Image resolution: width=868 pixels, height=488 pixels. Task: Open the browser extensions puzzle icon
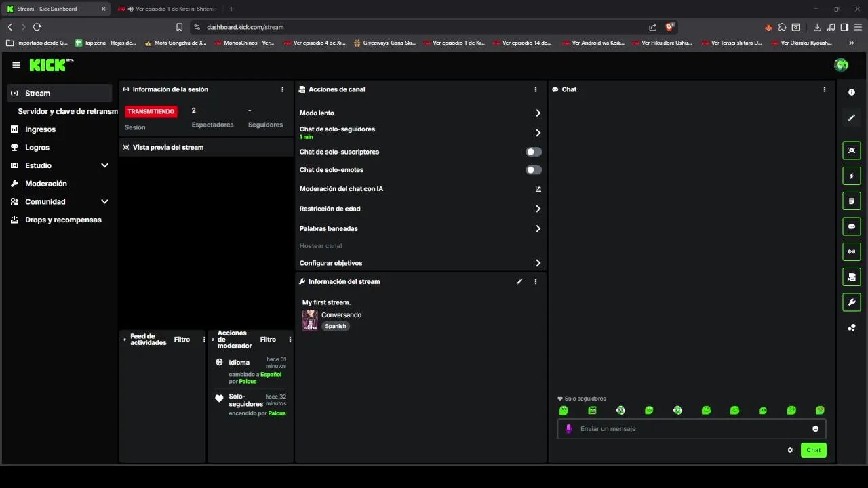pyautogui.click(x=782, y=27)
